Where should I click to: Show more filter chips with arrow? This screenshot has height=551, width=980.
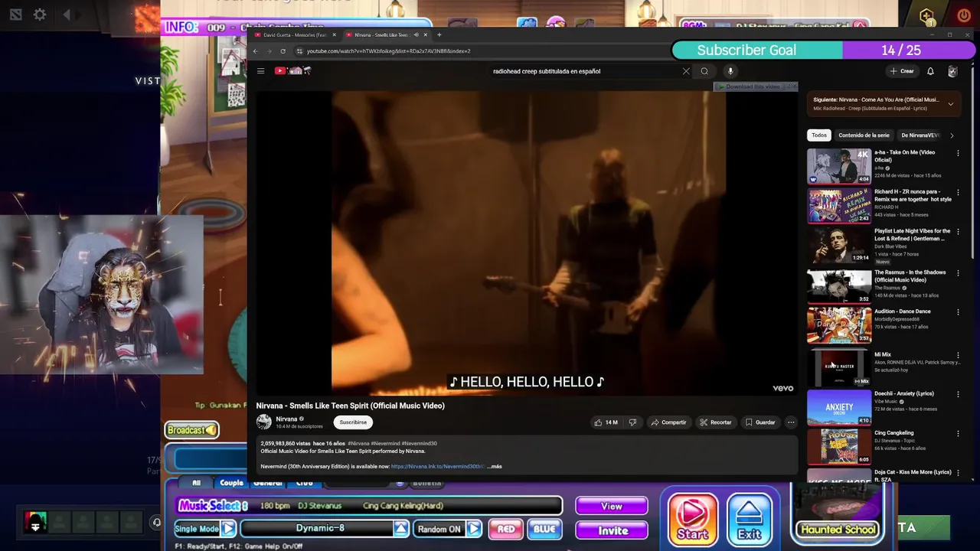pos(952,135)
